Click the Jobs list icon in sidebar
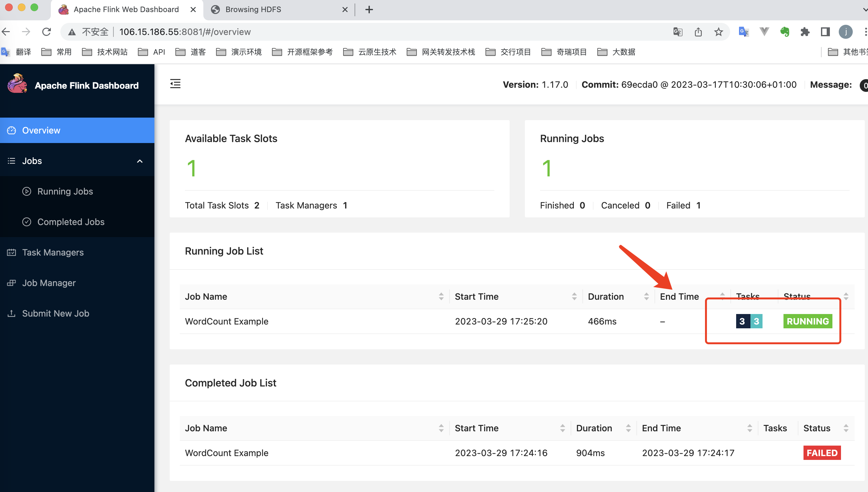The width and height of the screenshot is (868, 492). (11, 161)
